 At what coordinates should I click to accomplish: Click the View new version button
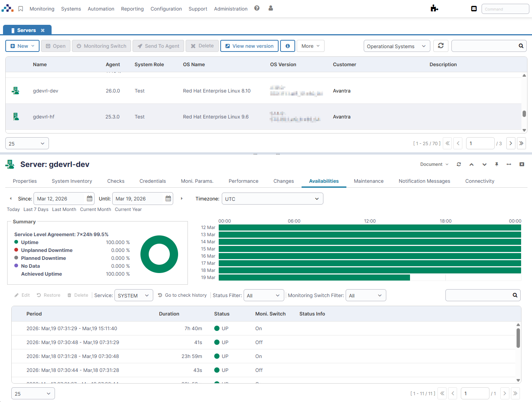(249, 46)
